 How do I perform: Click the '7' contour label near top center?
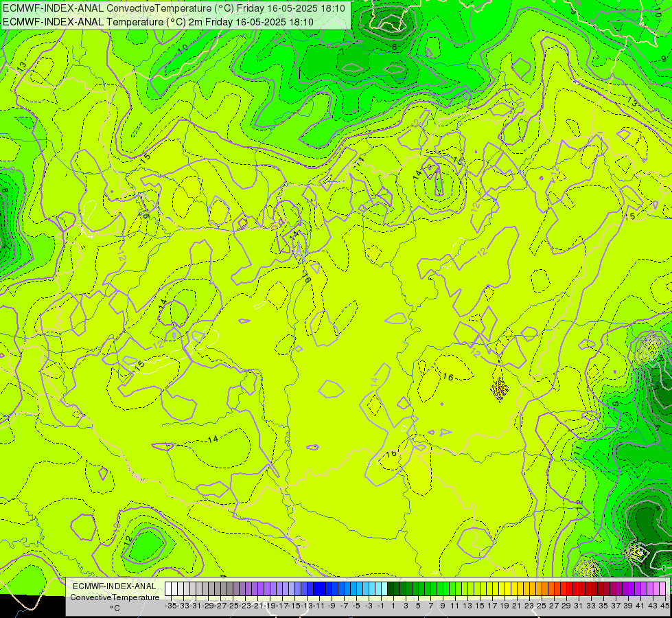[x=342, y=51]
